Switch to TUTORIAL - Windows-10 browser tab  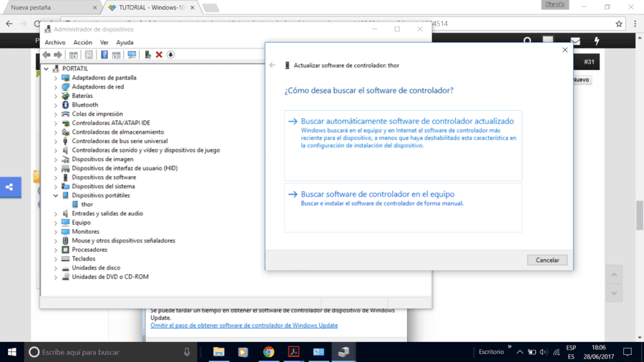152,7
